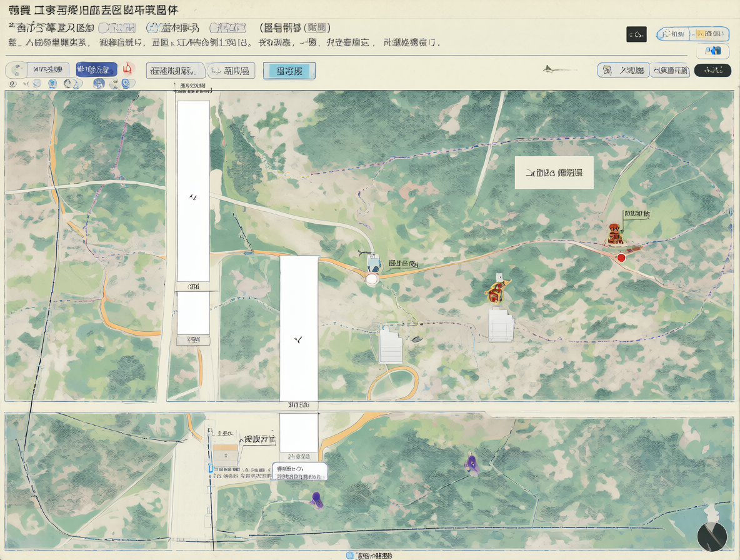Open the blue-and-white marker above the junction circle
740x560 pixels.
(373, 262)
